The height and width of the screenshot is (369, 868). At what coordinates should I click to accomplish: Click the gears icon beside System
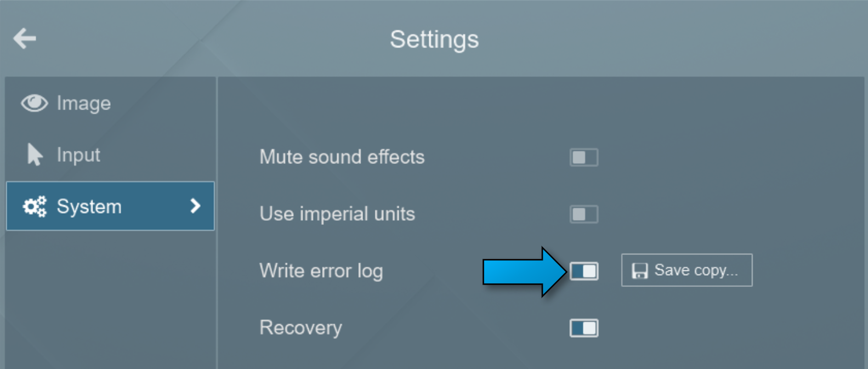click(x=34, y=206)
